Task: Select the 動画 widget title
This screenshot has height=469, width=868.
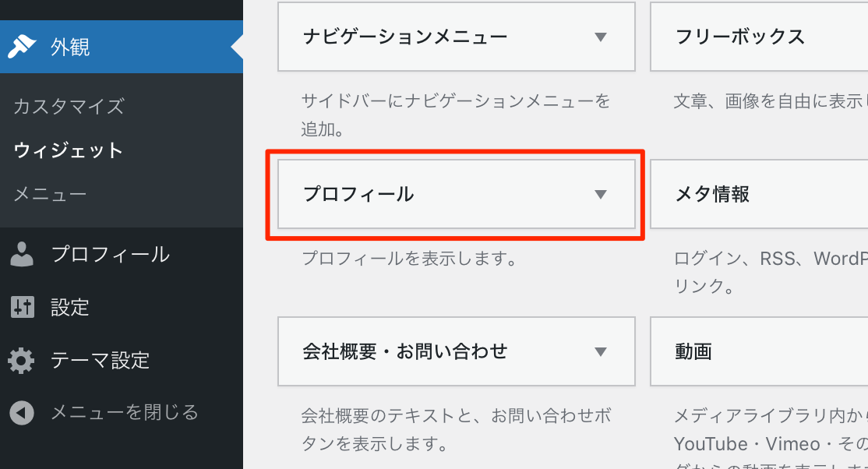Action: pyautogui.click(x=693, y=351)
